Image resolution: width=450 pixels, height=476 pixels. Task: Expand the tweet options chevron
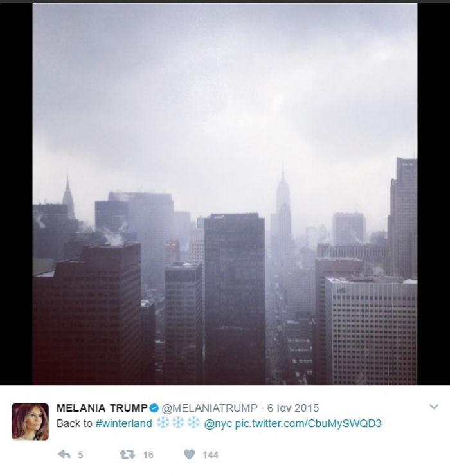point(434,407)
